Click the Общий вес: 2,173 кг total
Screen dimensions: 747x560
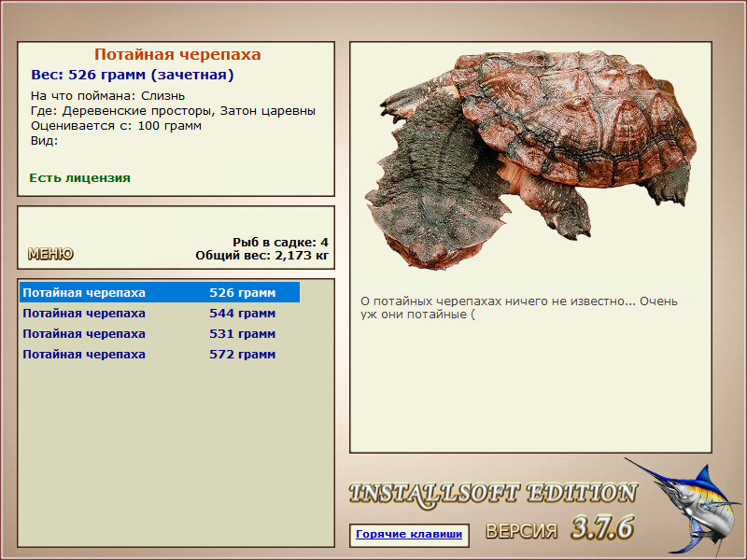tap(262, 256)
